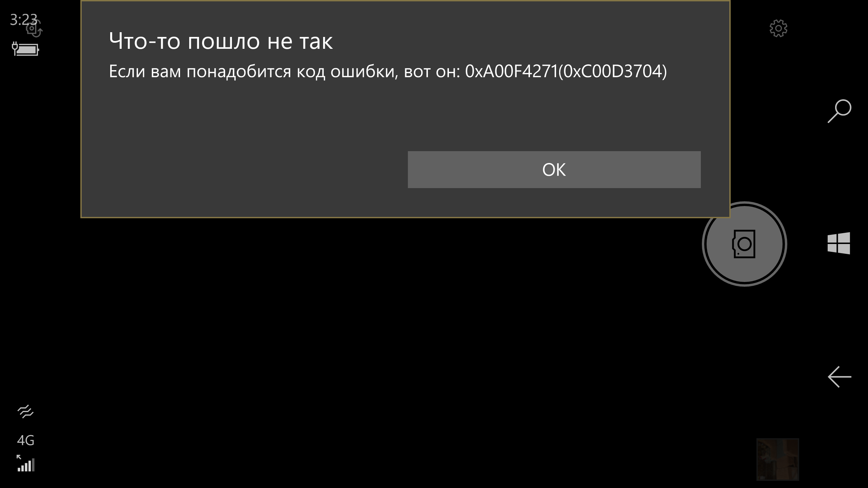868x488 pixels.
Task: Dismiss the error dialog with OK
Action: [x=554, y=169]
